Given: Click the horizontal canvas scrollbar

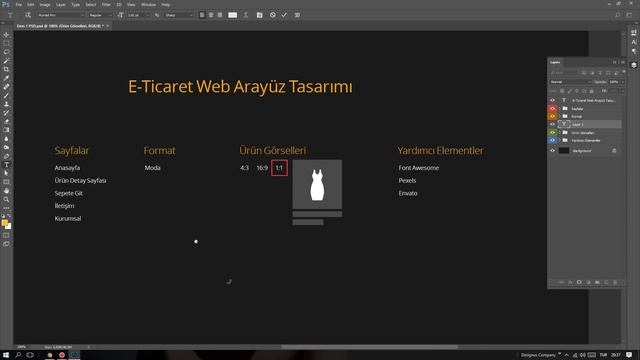Looking at the screenshot, I should [369, 347].
